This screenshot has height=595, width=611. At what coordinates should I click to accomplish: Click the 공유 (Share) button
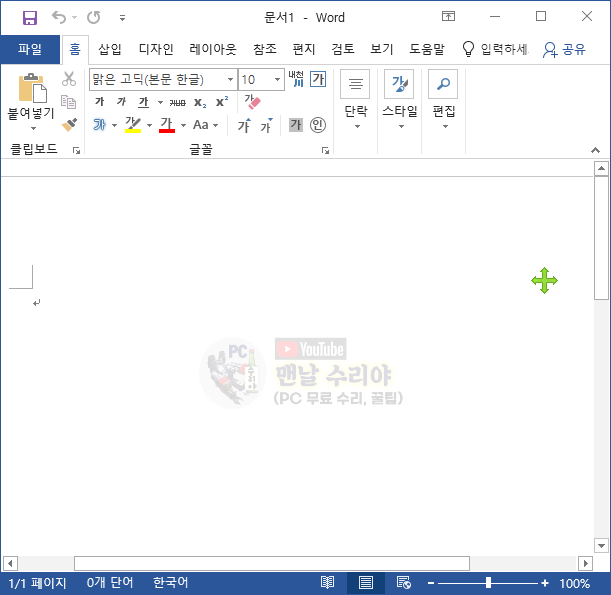pyautogui.click(x=564, y=49)
